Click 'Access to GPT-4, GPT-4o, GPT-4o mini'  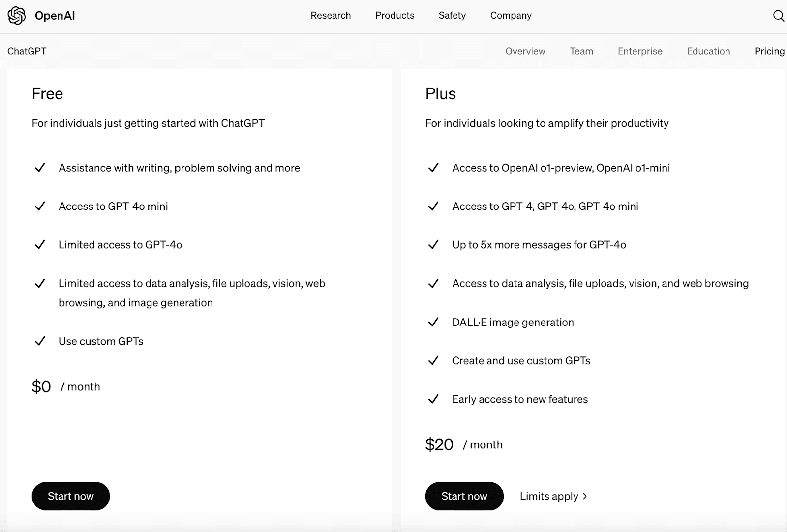click(x=545, y=207)
